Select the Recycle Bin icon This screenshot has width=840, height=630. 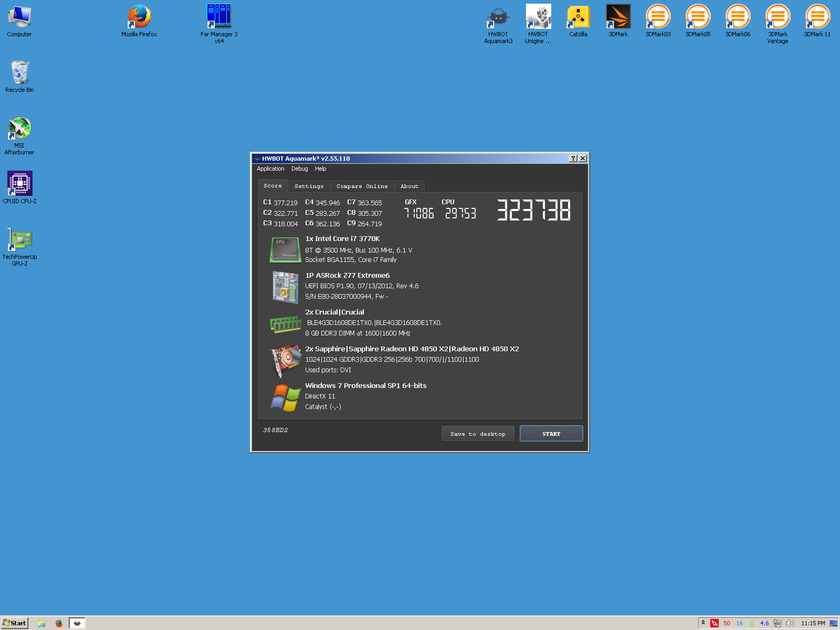point(19,77)
